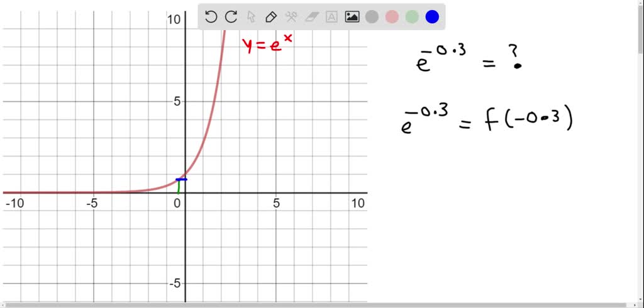Pick the green color swatch
The image size is (644, 308).
click(412, 17)
